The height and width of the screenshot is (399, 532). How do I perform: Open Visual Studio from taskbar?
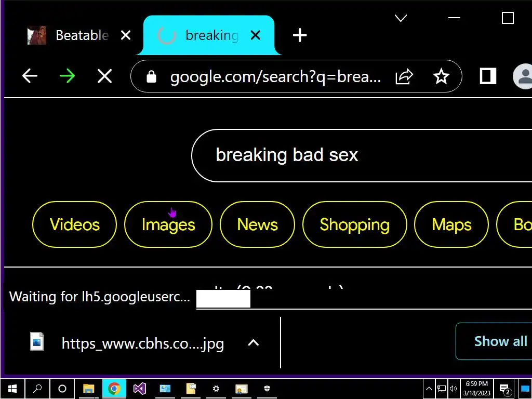(x=139, y=389)
